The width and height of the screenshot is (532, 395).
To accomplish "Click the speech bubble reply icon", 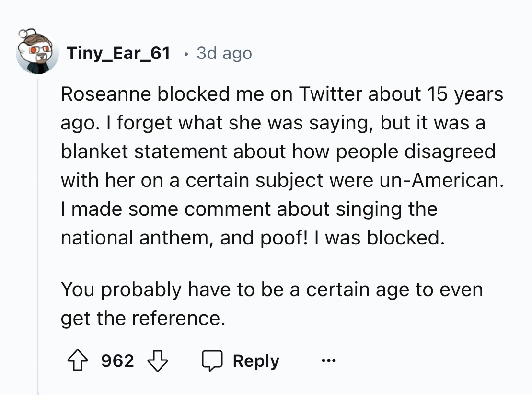I will click(212, 360).
